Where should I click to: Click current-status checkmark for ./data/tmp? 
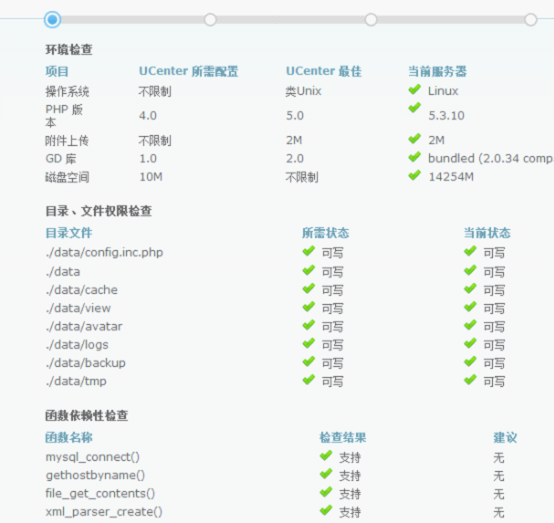470,380
